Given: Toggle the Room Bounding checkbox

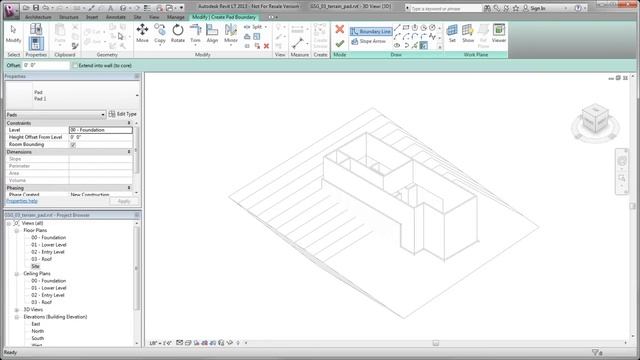Looking at the screenshot, I should (73, 144).
